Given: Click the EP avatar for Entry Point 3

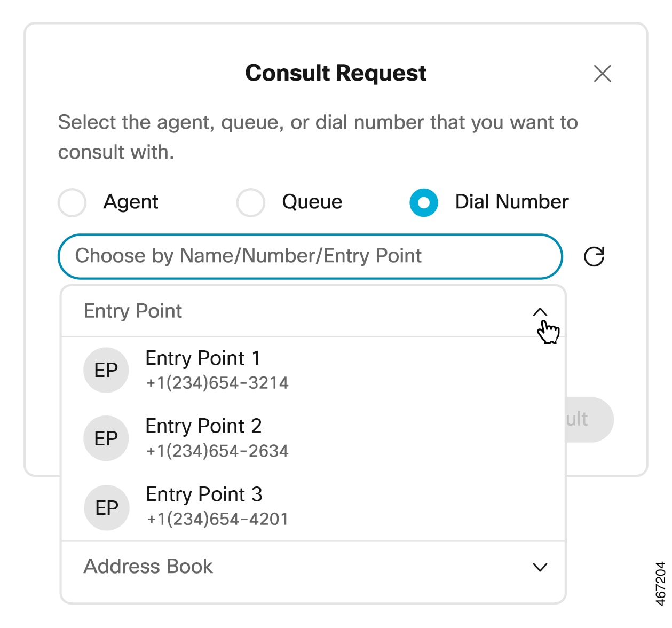Looking at the screenshot, I should [x=107, y=507].
